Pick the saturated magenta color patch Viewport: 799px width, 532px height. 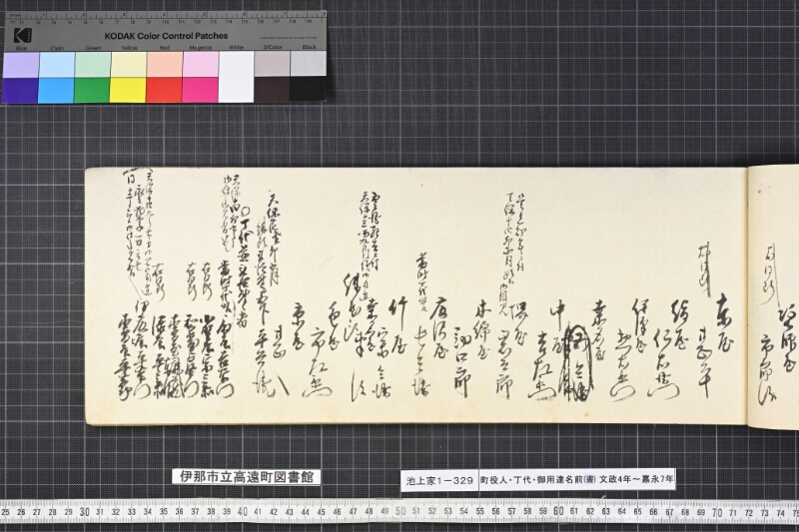pos(201,90)
